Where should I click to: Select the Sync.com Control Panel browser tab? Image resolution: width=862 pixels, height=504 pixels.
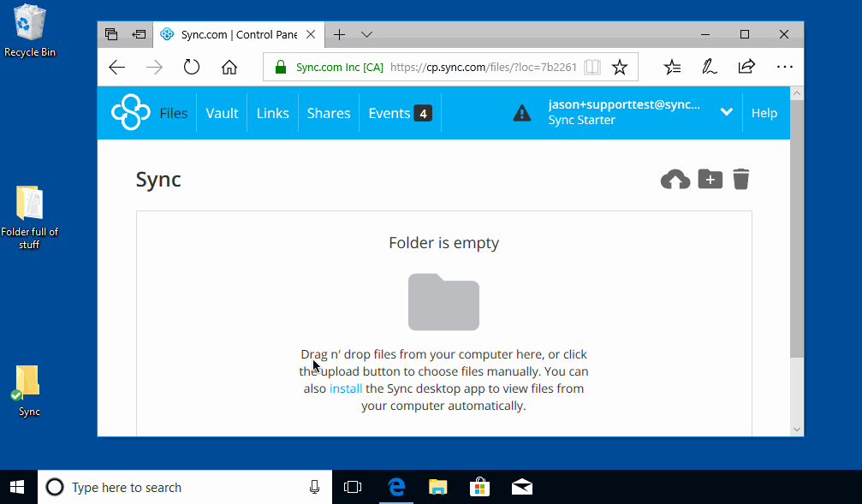click(x=239, y=34)
